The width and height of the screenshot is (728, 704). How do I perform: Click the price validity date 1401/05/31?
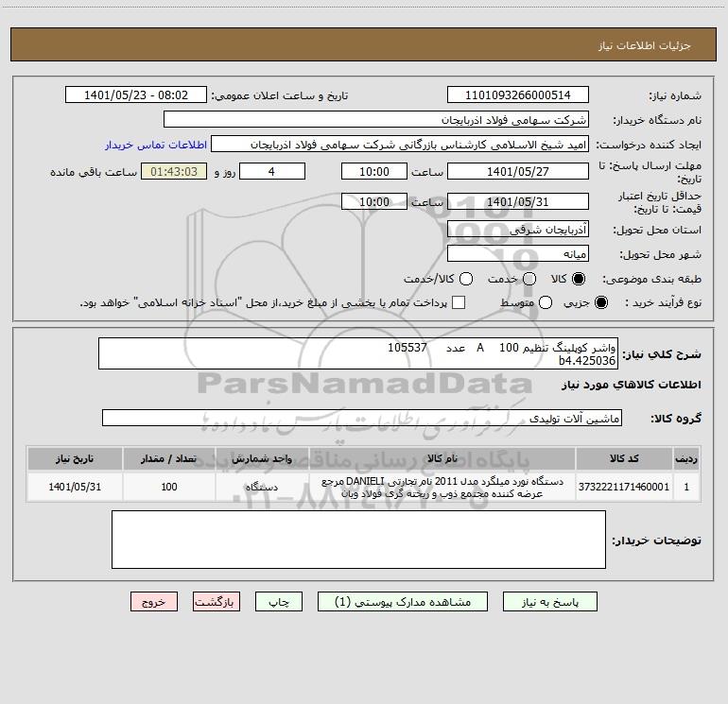[x=518, y=201]
